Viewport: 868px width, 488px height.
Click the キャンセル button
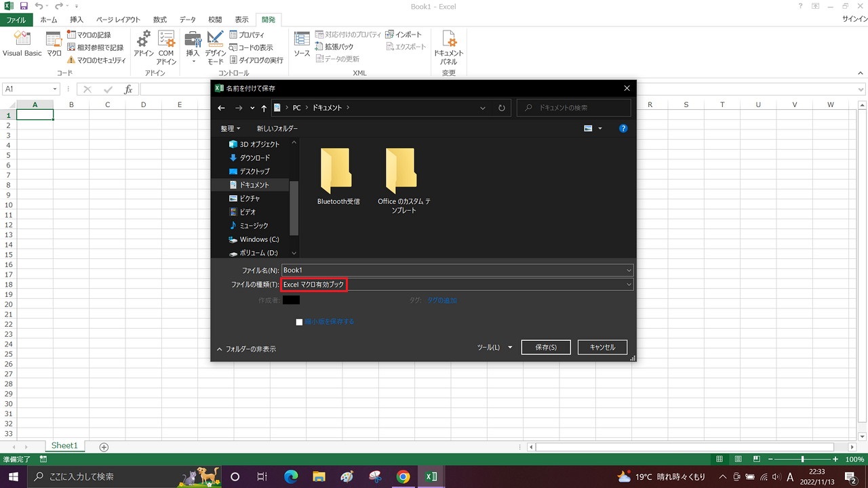click(602, 347)
